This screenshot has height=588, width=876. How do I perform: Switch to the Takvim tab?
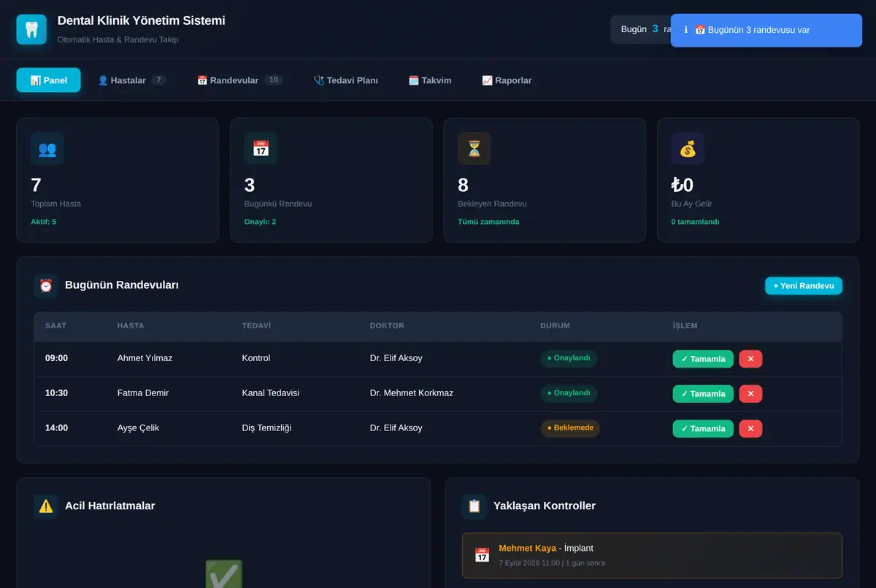pyautogui.click(x=430, y=80)
